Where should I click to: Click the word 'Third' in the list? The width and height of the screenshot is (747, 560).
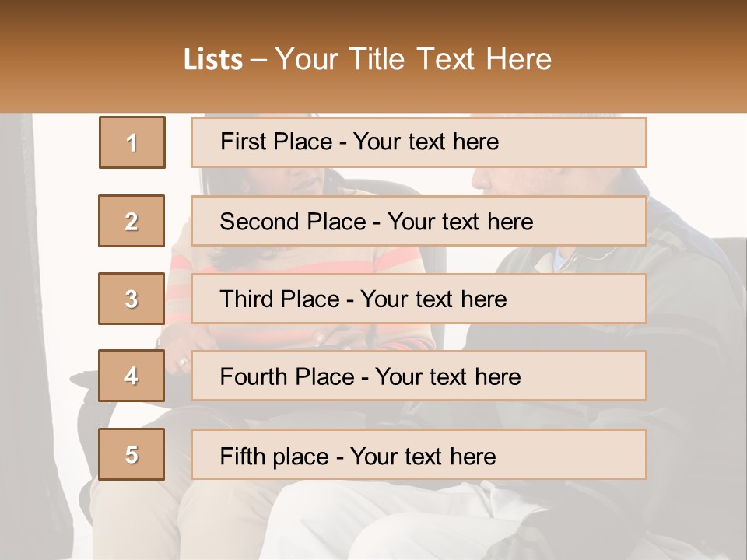point(248,299)
